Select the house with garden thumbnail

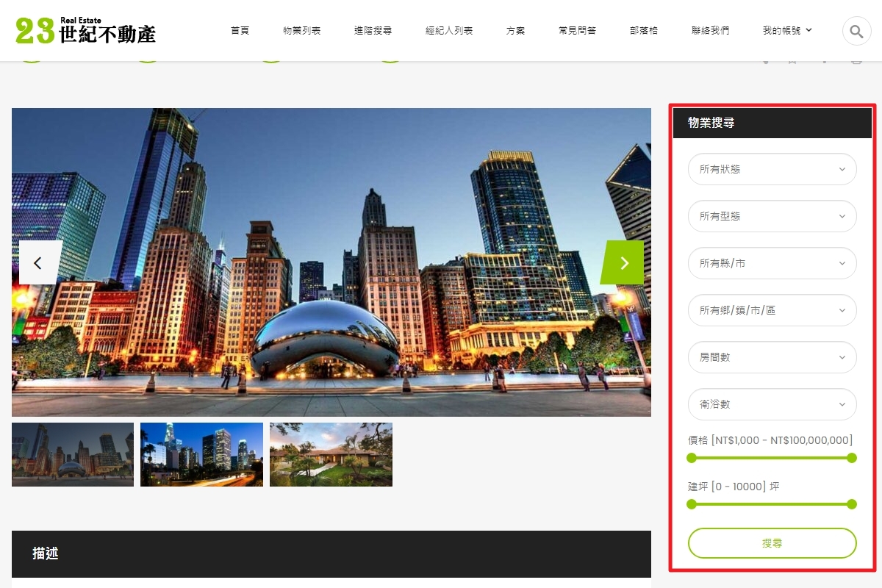(331, 454)
